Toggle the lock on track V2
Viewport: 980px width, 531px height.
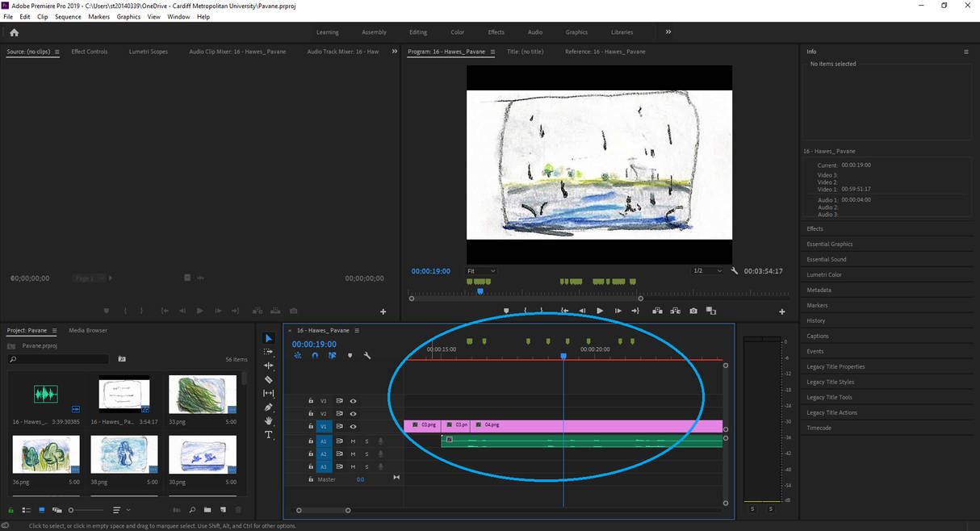click(x=311, y=413)
